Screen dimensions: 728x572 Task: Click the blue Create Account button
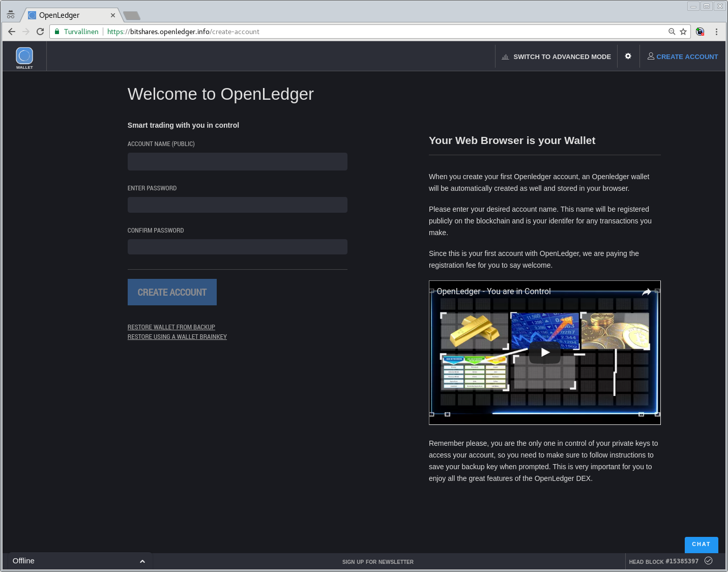(172, 292)
